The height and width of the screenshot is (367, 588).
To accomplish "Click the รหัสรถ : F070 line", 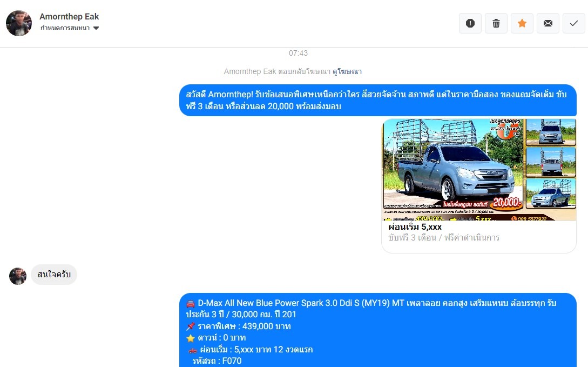I will pyautogui.click(x=217, y=361).
